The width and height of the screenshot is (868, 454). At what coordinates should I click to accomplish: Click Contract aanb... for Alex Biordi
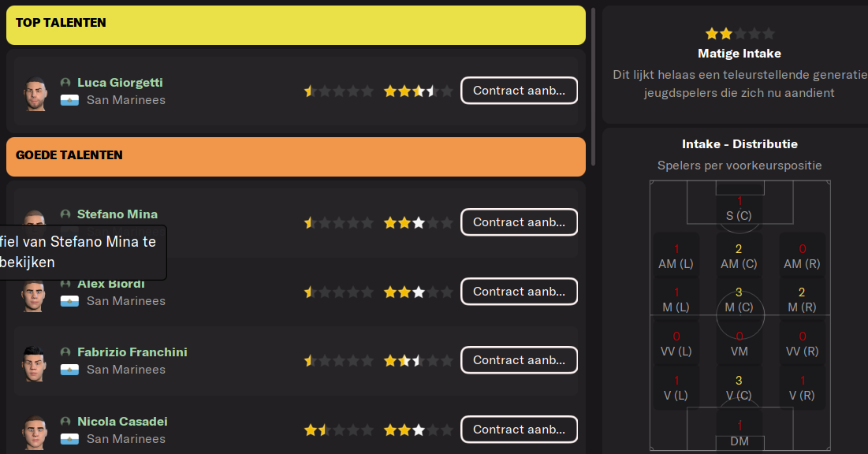[x=520, y=291]
